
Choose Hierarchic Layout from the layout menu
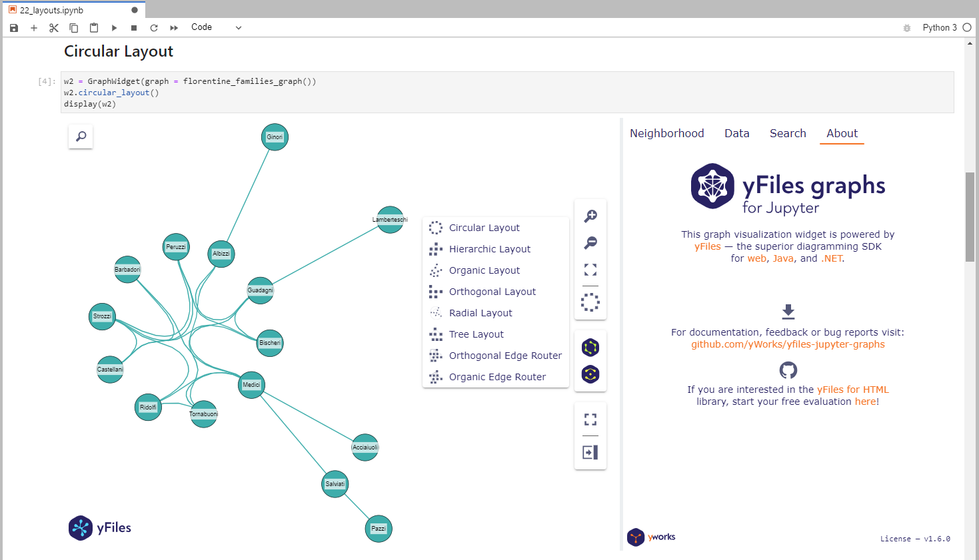click(489, 248)
